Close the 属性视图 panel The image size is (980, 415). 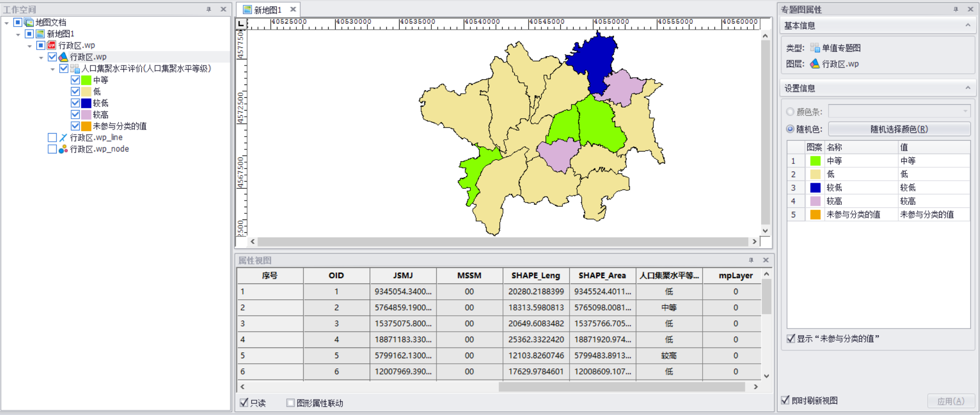[x=766, y=260]
